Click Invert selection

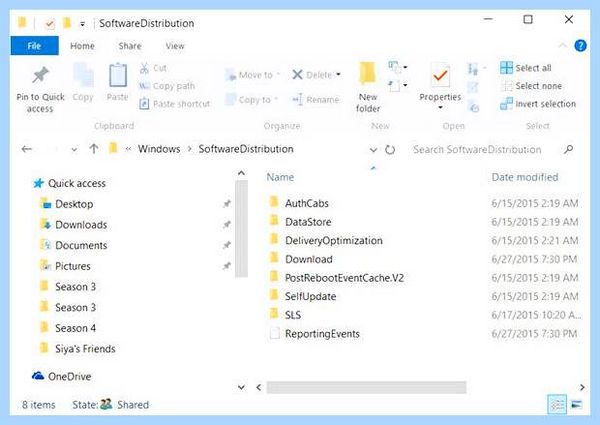pyautogui.click(x=538, y=104)
